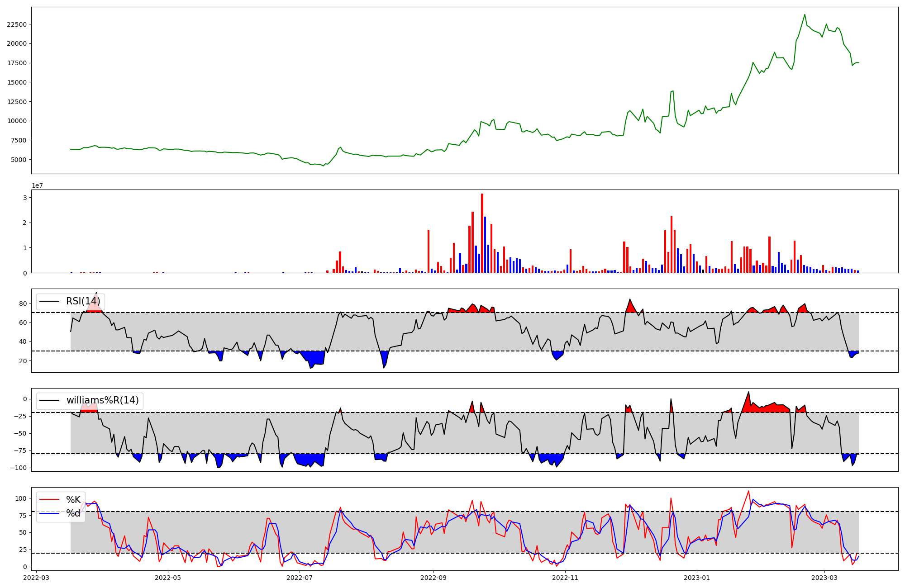Click the highest peak of green price line
Viewport: 905px width, 588px height.
(805, 15)
